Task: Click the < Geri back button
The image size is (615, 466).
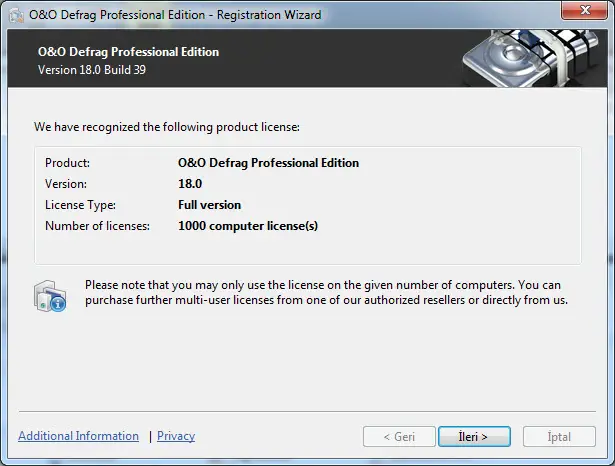Action: click(x=399, y=437)
